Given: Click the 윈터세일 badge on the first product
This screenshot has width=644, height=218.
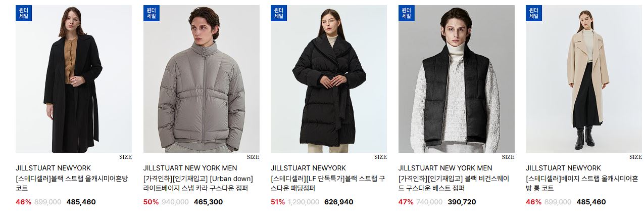Looking at the screenshot, I should tap(24, 13).
